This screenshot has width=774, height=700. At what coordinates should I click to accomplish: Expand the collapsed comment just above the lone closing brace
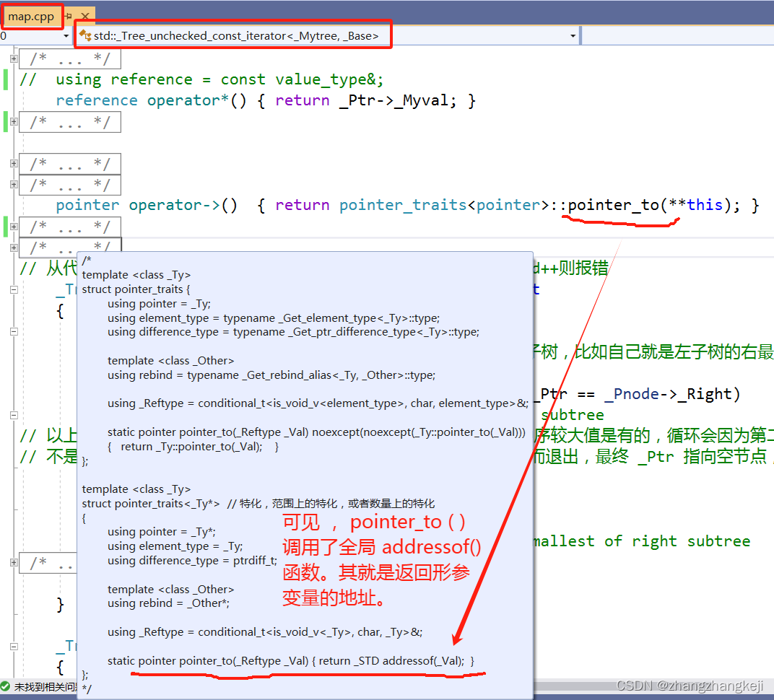point(14,562)
